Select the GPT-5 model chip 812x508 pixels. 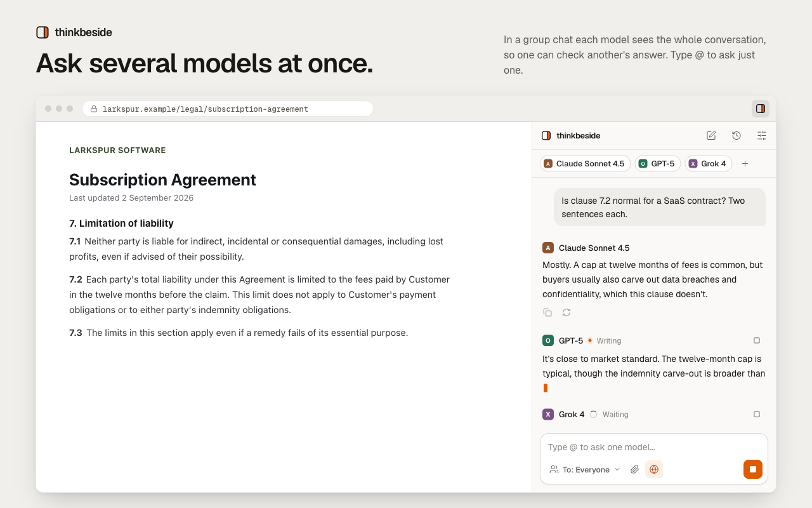tap(657, 164)
